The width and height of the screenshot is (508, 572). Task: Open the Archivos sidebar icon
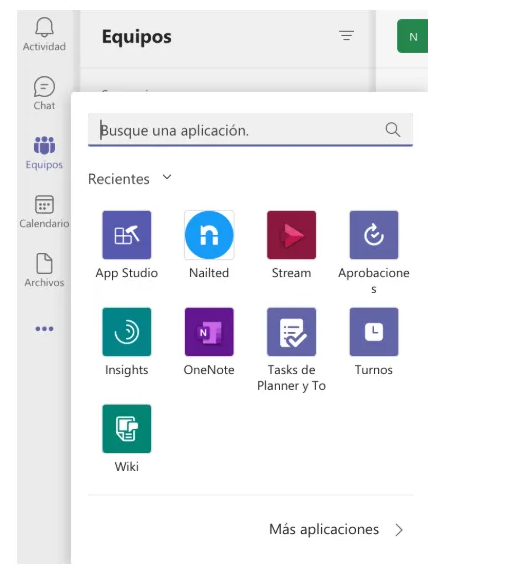point(44,263)
